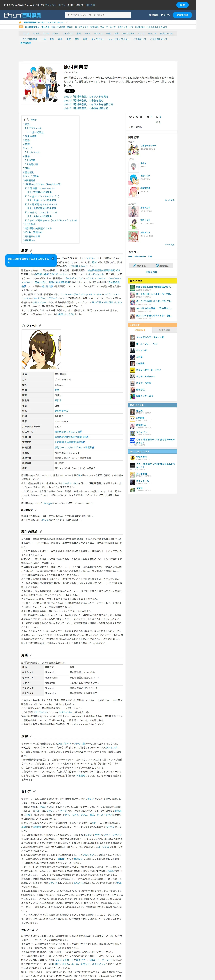Open pixivision article 水面に映るものは？
The image size is (215, 980).
(x=154, y=287)
